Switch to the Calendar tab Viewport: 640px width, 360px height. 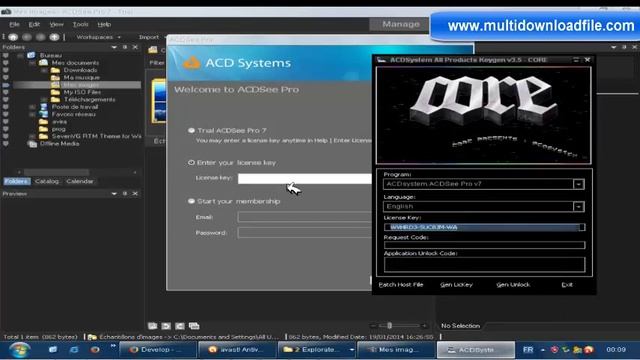pos(80,181)
